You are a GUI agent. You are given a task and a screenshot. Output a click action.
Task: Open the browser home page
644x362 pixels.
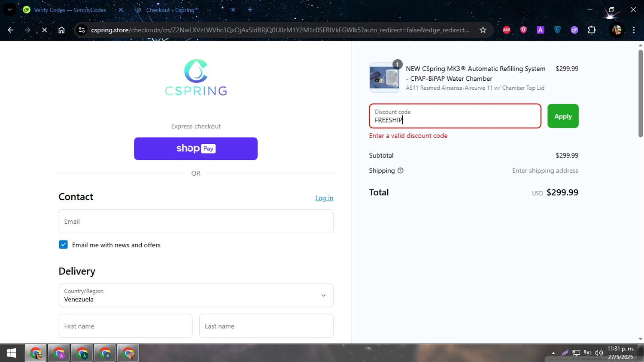(61, 30)
